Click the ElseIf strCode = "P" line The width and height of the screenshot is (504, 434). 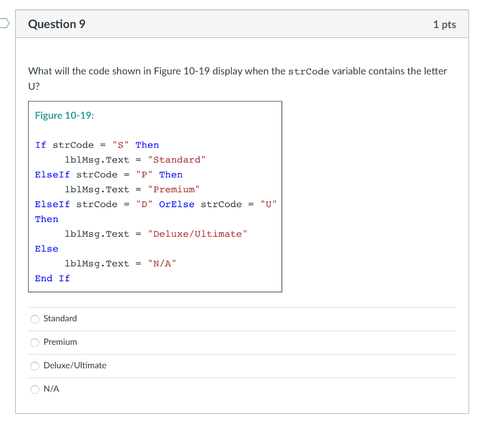coord(109,174)
